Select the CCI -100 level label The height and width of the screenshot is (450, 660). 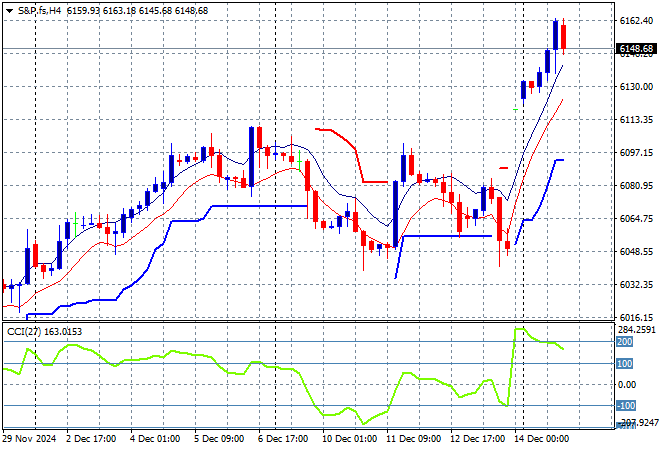click(626, 406)
